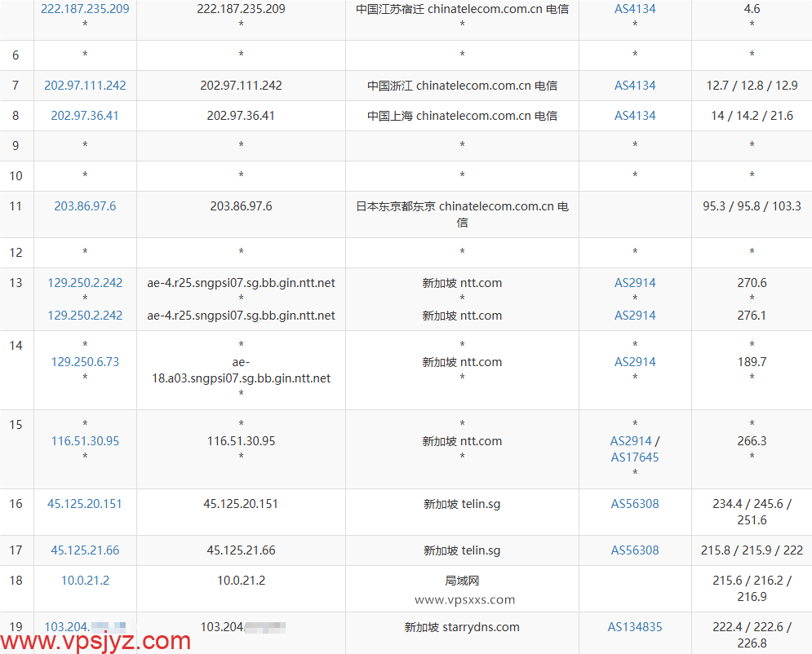Open the 129.250.2.242 link in row 13
The width and height of the screenshot is (812, 654).
click(85, 283)
